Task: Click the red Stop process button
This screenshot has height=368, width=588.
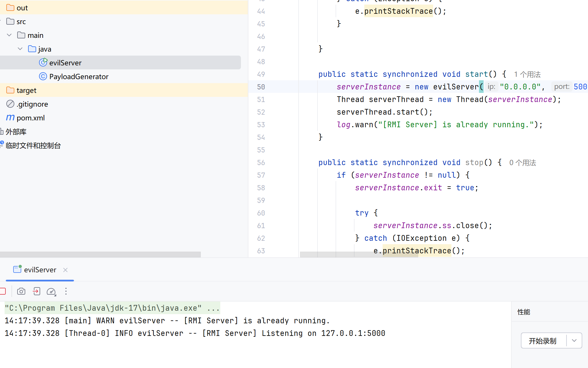Action: click(3, 291)
